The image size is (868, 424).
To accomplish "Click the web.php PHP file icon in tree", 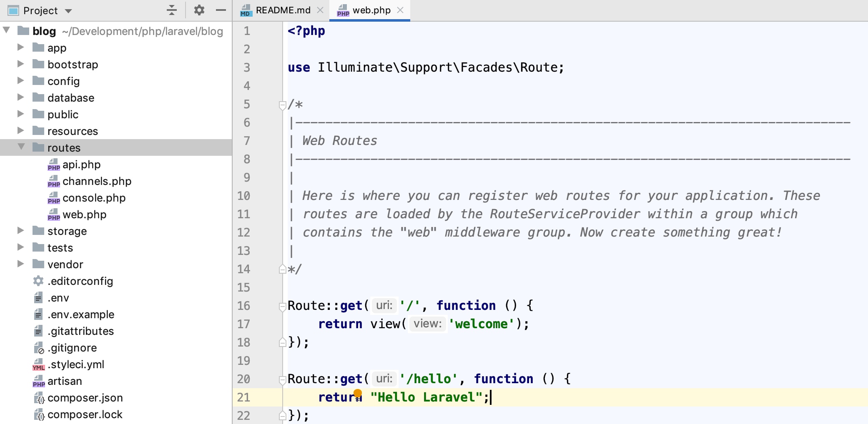I will coord(54,214).
